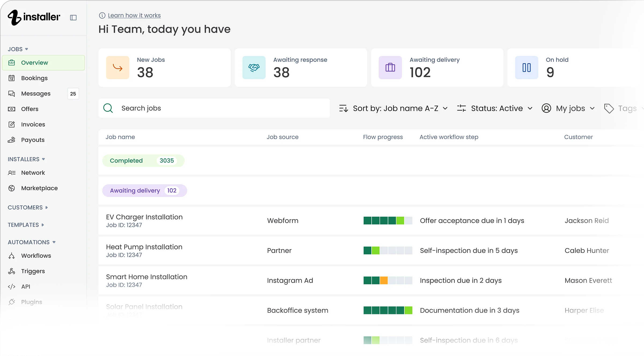
Task: Click the On hold pause icon
Action: tap(526, 67)
